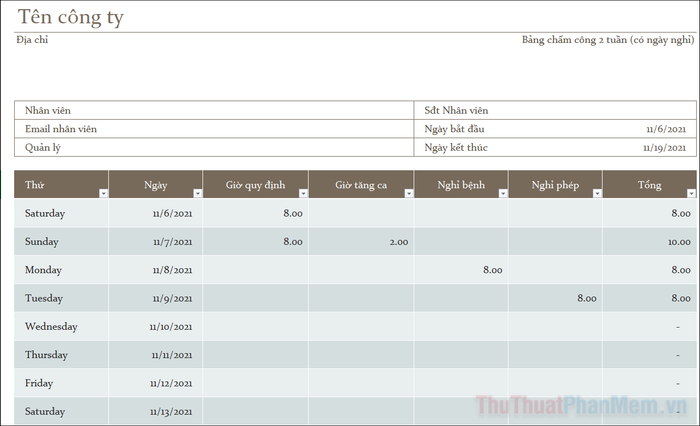The image size is (700, 426).
Task: Select the Thursday cell
Action: (61, 355)
